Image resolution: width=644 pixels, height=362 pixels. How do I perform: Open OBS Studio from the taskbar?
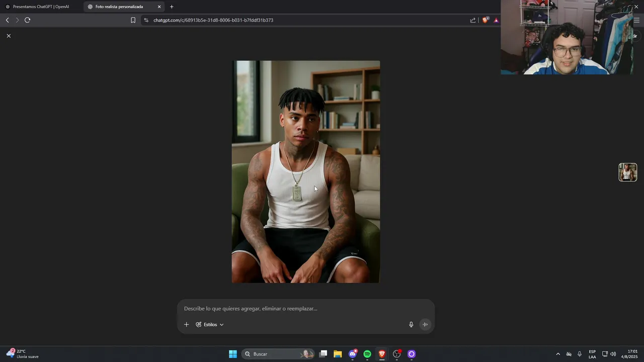(x=397, y=354)
